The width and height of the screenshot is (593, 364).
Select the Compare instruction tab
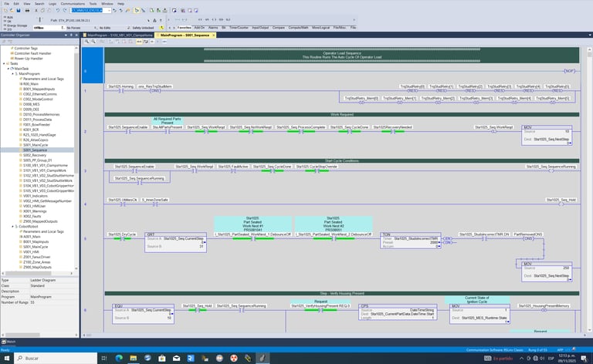[278, 28]
